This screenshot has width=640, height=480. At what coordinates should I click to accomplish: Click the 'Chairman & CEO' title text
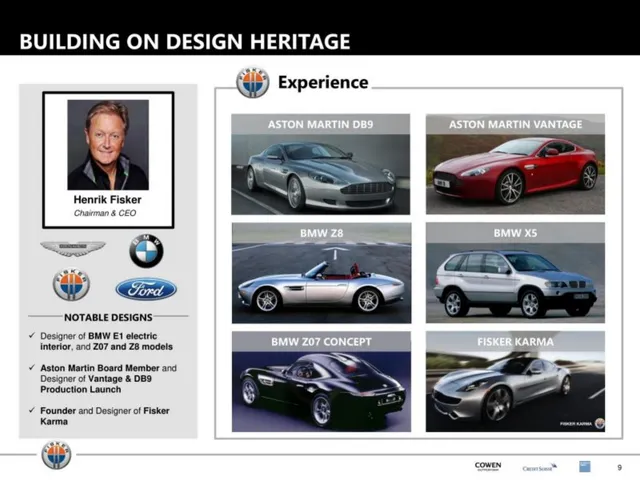click(105, 213)
